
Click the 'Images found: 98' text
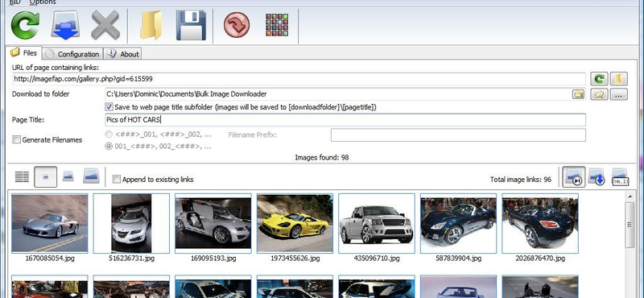[x=322, y=157]
